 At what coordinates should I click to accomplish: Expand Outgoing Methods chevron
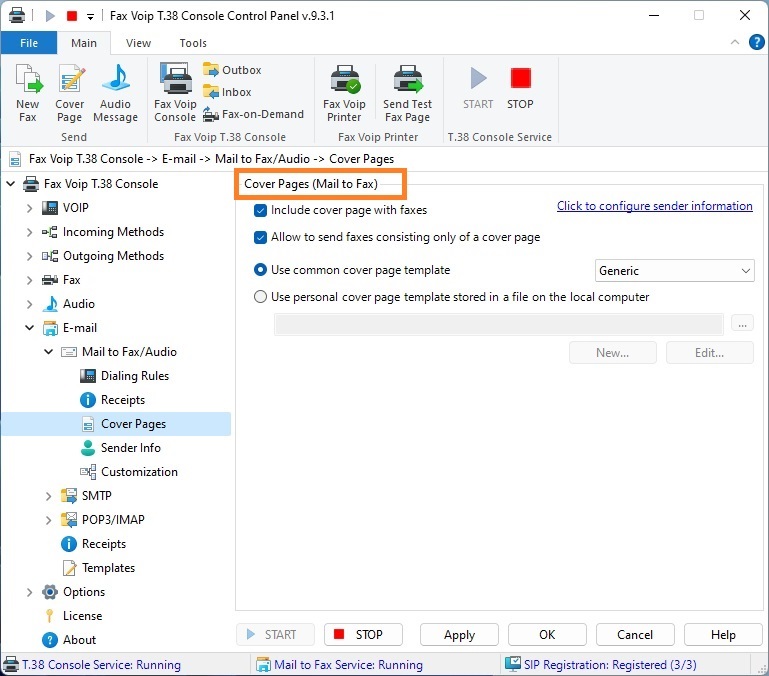click(x=29, y=256)
